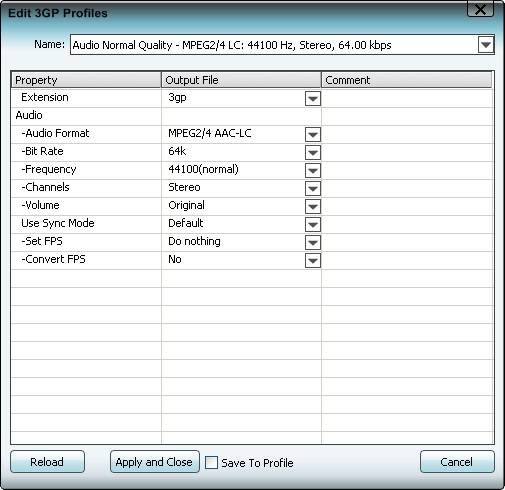The width and height of the screenshot is (505, 490).
Task: Select the 'Use Sync Mode' property label
Action: tap(58, 223)
